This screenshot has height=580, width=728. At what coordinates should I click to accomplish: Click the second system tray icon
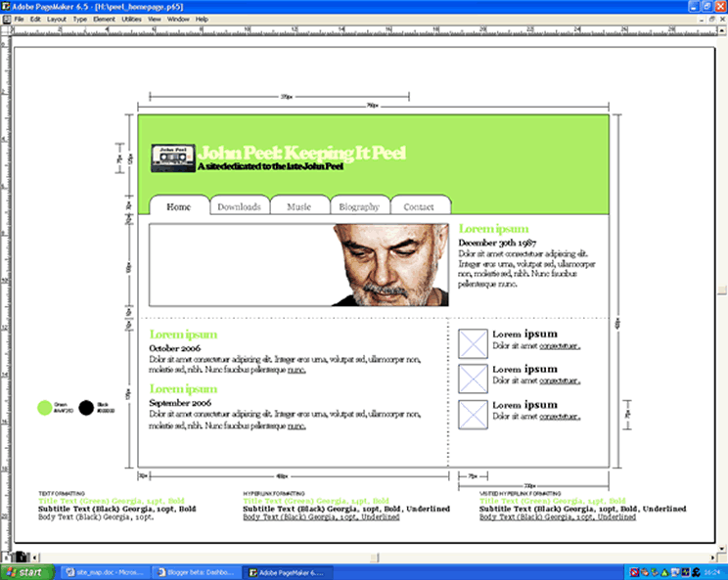click(x=645, y=572)
